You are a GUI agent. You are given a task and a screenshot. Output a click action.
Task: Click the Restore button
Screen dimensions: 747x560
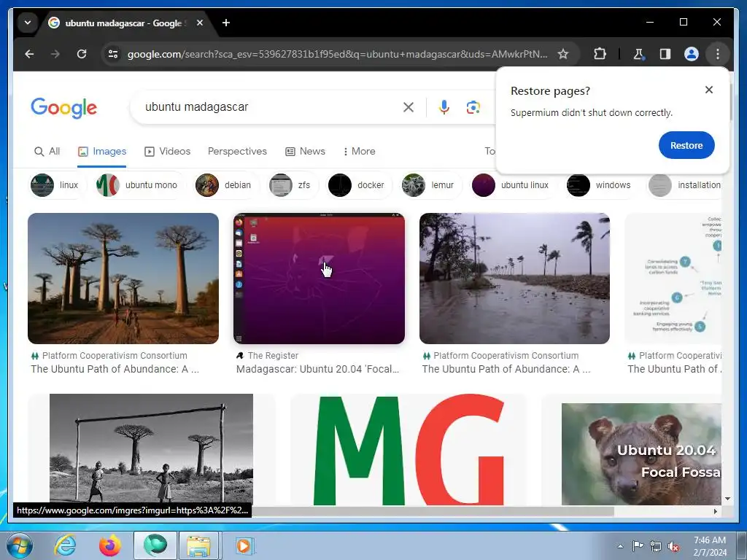(686, 145)
